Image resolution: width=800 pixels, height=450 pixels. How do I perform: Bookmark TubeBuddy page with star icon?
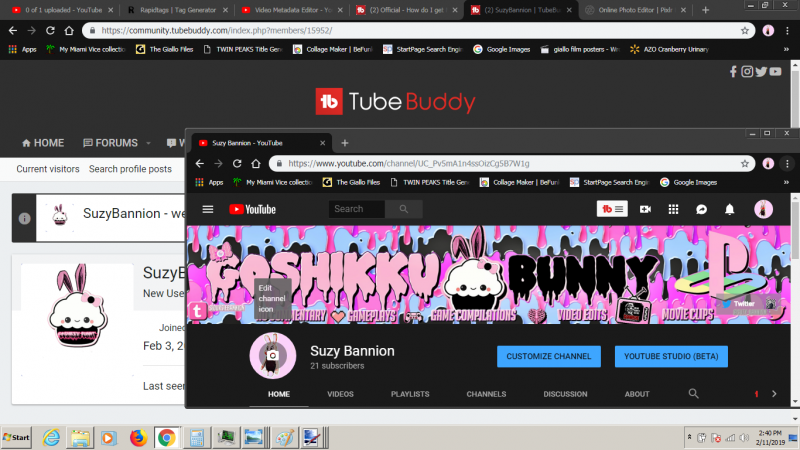pos(745,31)
